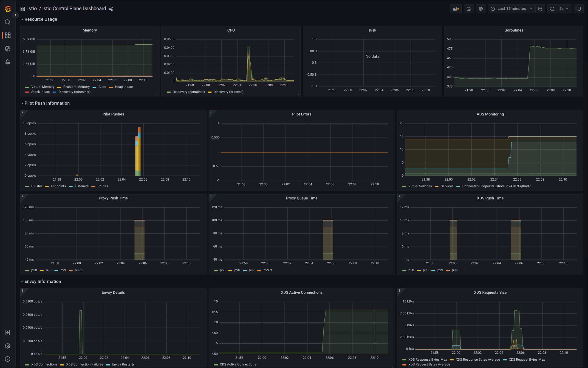Show info for the Pilot Errors panel
This screenshot has width=588, height=368.
coord(211,112)
